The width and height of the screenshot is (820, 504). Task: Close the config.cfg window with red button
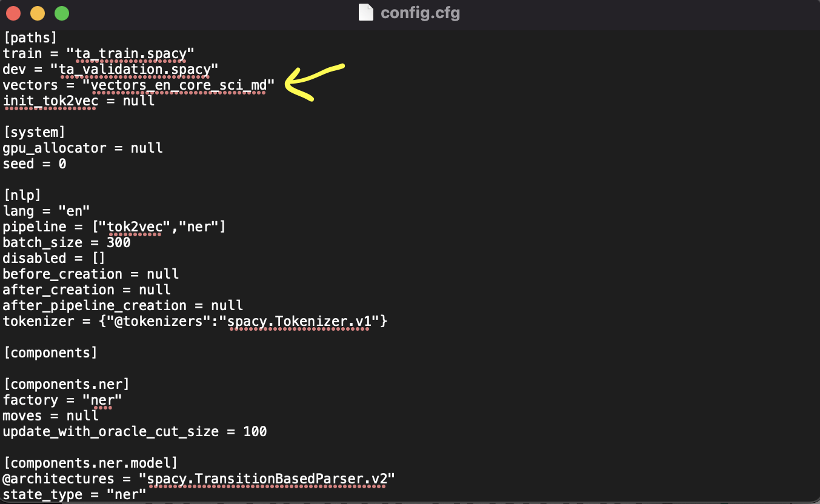click(13, 13)
